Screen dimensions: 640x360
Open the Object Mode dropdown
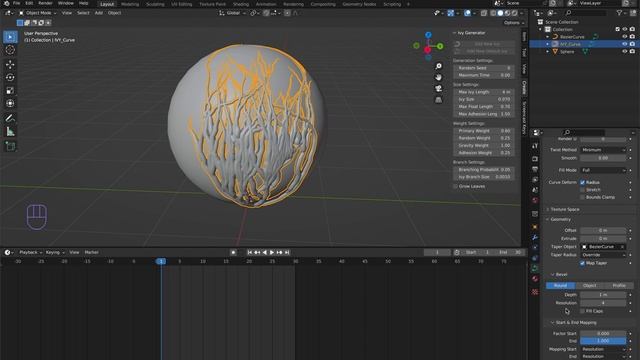(38, 13)
